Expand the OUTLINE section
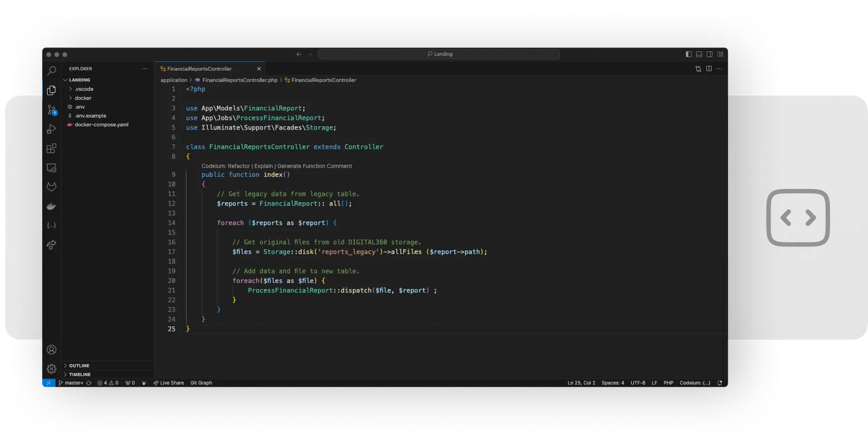Screen dimensions: 868x445 [79, 365]
